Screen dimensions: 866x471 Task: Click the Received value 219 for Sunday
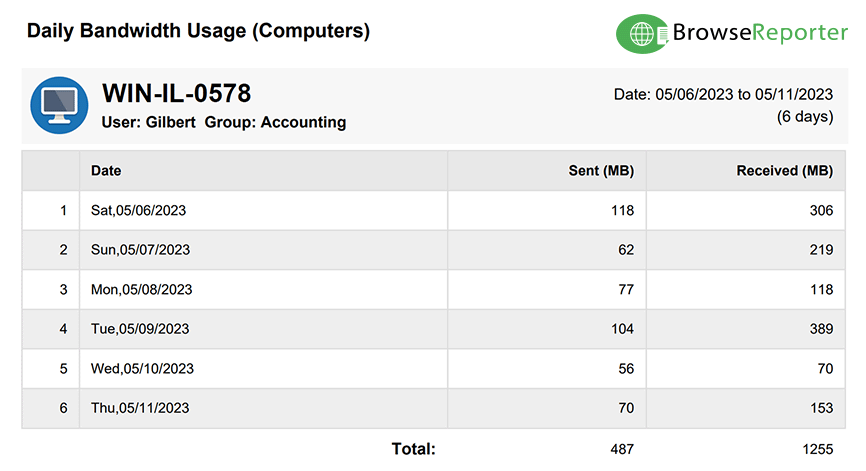click(821, 250)
